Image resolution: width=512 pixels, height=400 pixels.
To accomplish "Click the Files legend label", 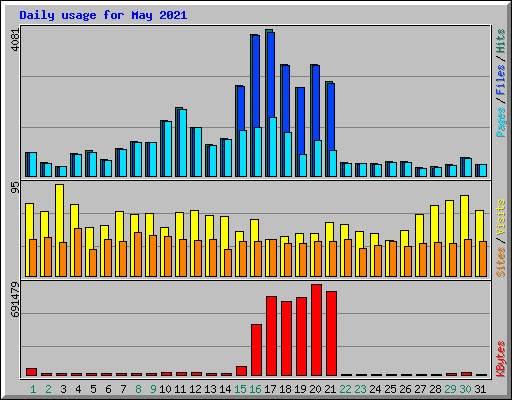I will (x=501, y=80).
